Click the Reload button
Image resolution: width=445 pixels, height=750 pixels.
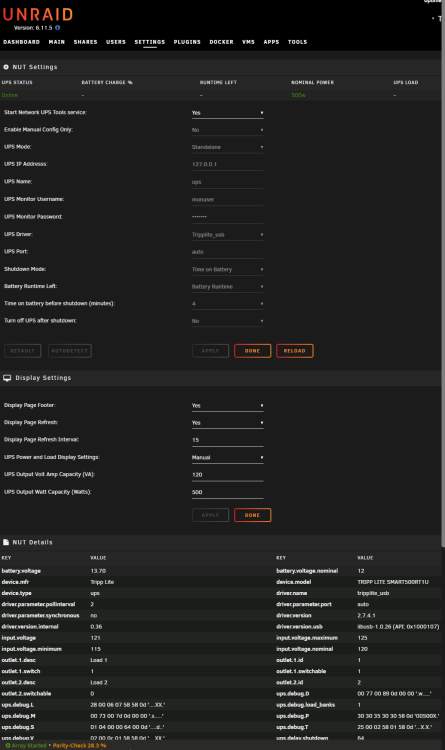[x=295, y=351]
